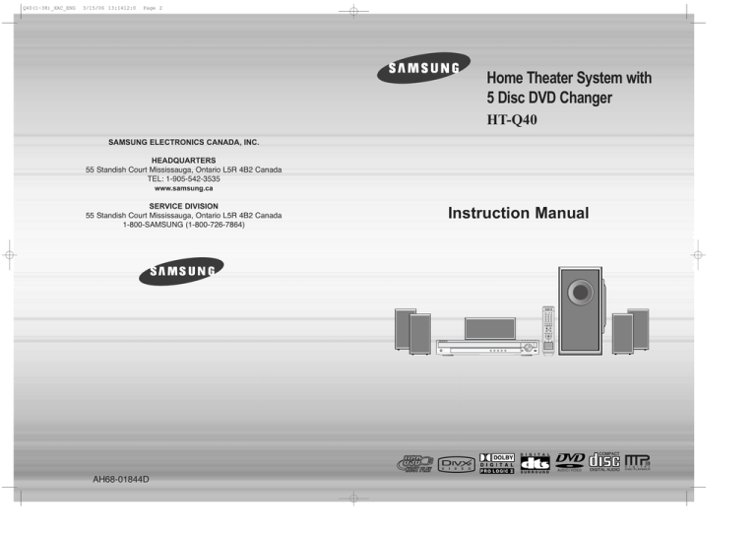This screenshot has width=756, height=535.
Task: Select the 'Home Theater System with' title line
Action: pyautogui.click(x=569, y=78)
